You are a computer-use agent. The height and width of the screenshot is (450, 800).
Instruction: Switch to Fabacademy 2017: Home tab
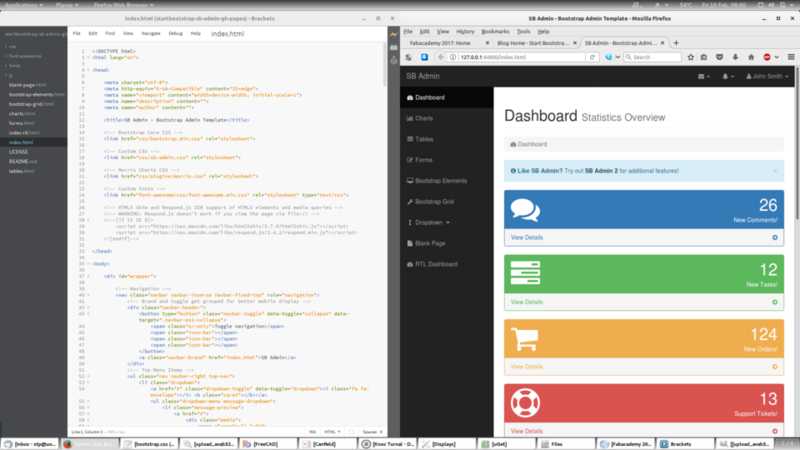440,43
